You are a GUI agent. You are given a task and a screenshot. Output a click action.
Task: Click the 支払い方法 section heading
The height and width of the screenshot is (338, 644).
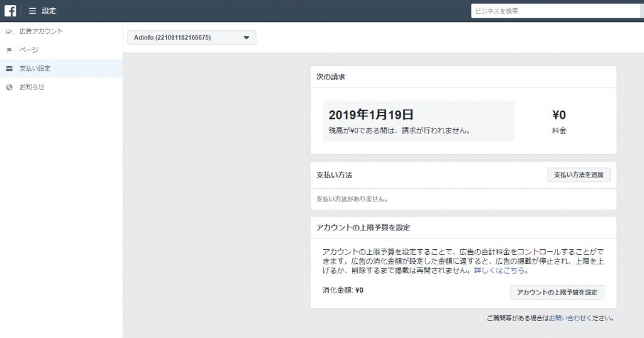[335, 175]
